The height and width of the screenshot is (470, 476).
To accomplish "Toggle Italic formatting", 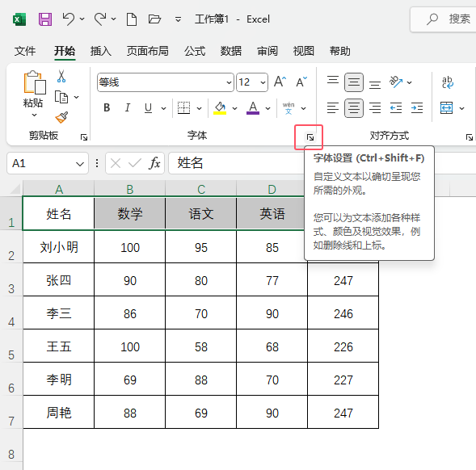I will pyautogui.click(x=128, y=107).
